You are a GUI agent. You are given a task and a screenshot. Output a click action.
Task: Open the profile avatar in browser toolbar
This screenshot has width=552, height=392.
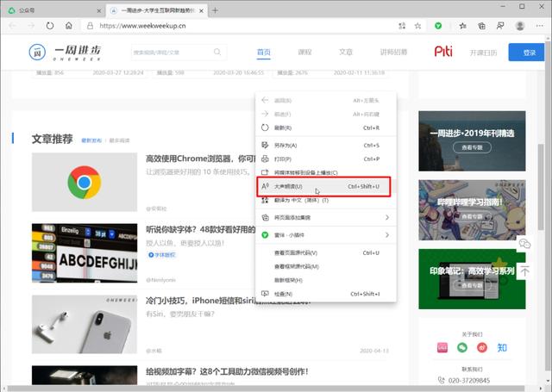click(519, 26)
